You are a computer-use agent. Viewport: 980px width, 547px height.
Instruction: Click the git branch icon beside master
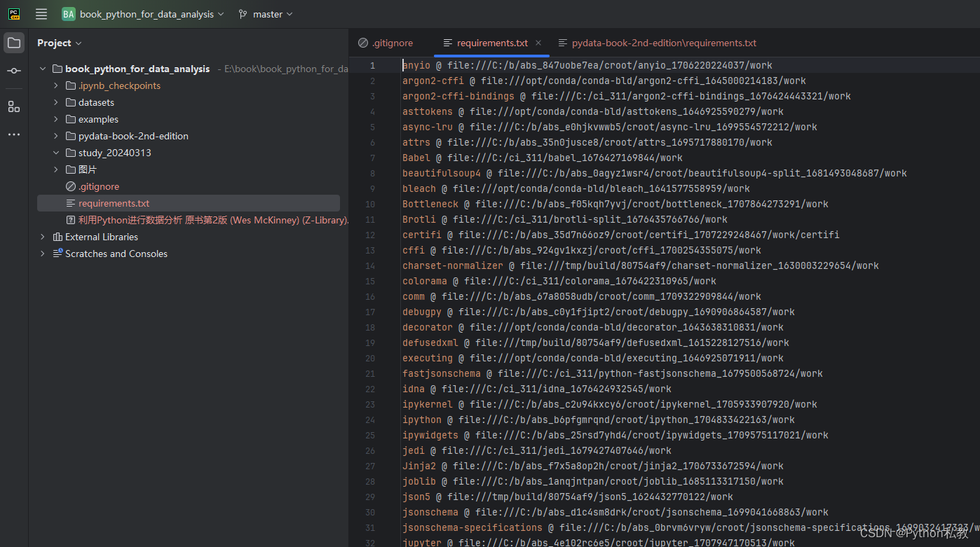pos(241,13)
